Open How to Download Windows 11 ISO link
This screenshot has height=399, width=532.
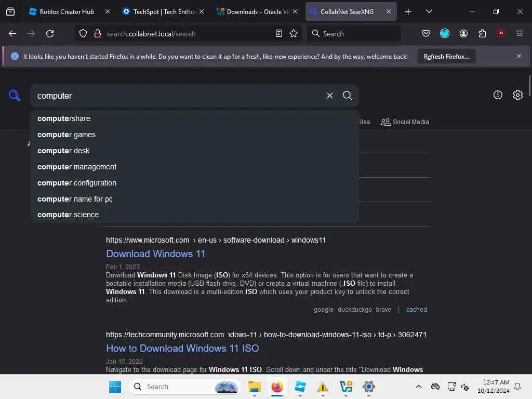(x=182, y=348)
